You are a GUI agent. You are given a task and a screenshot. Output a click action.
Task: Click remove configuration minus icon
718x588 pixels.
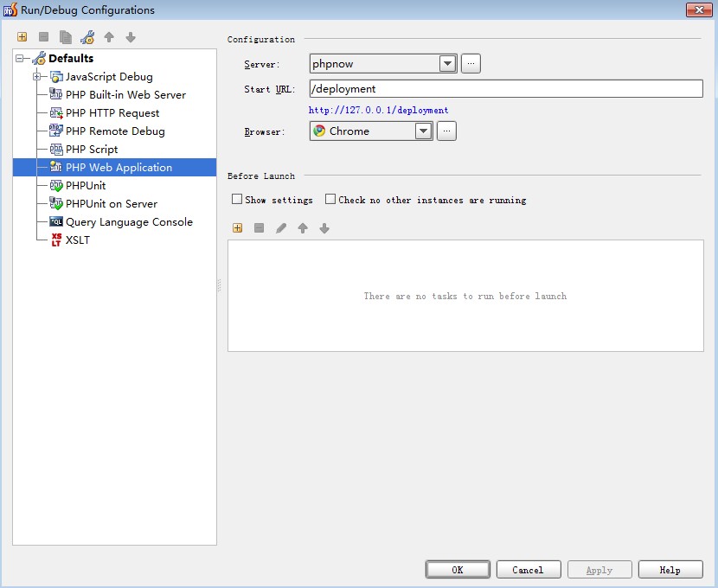pyautogui.click(x=43, y=37)
